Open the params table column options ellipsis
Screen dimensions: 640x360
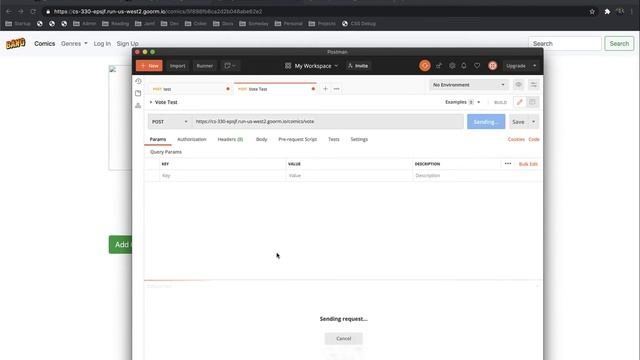pyautogui.click(x=508, y=164)
